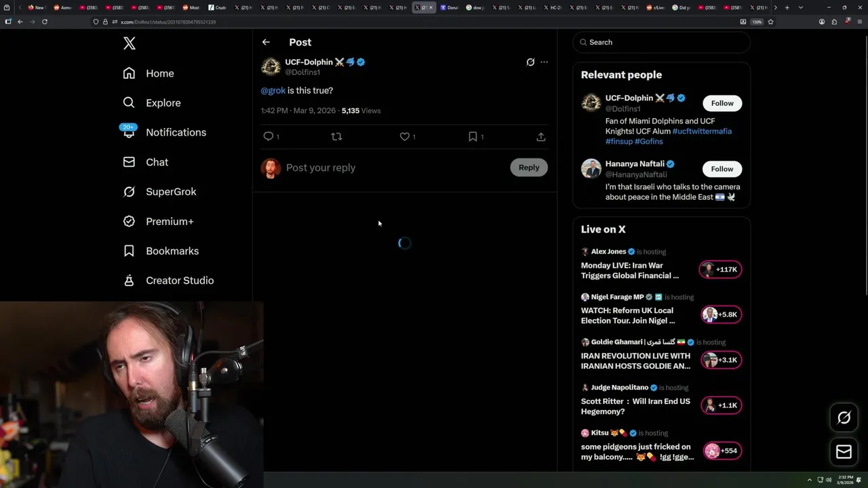This screenshot has height=488, width=868.
Task: Open Creator Studio in sidebar
Action: click(x=168, y=281)
